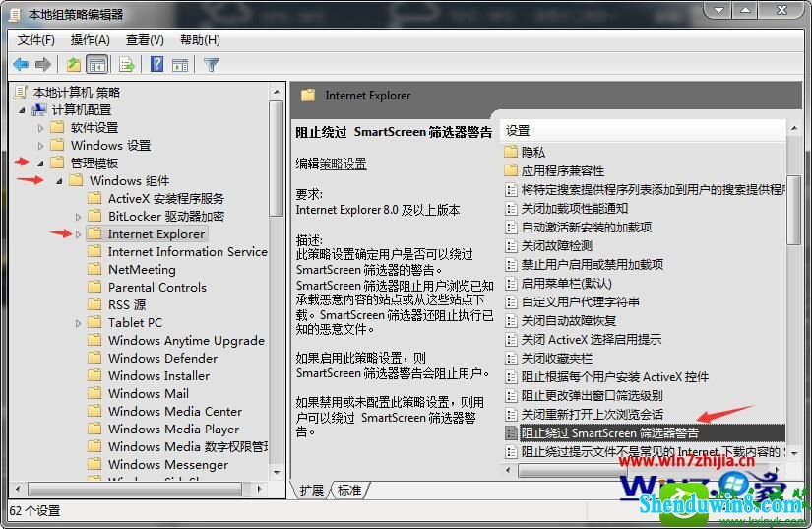Screen dimensions: 812x529
Task: Click the tree pane vertical scrollbar thumb
Action: point(277,158)
